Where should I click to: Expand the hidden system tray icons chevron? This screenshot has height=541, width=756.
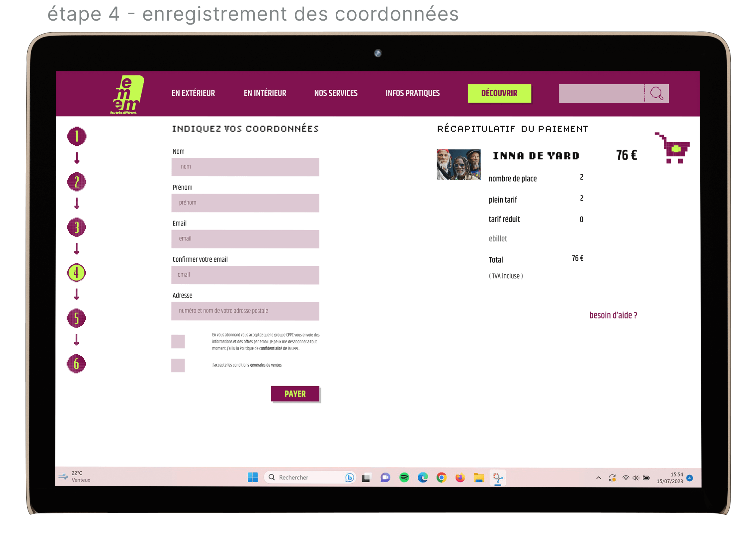pyautogui.click(x=598, y=478)
